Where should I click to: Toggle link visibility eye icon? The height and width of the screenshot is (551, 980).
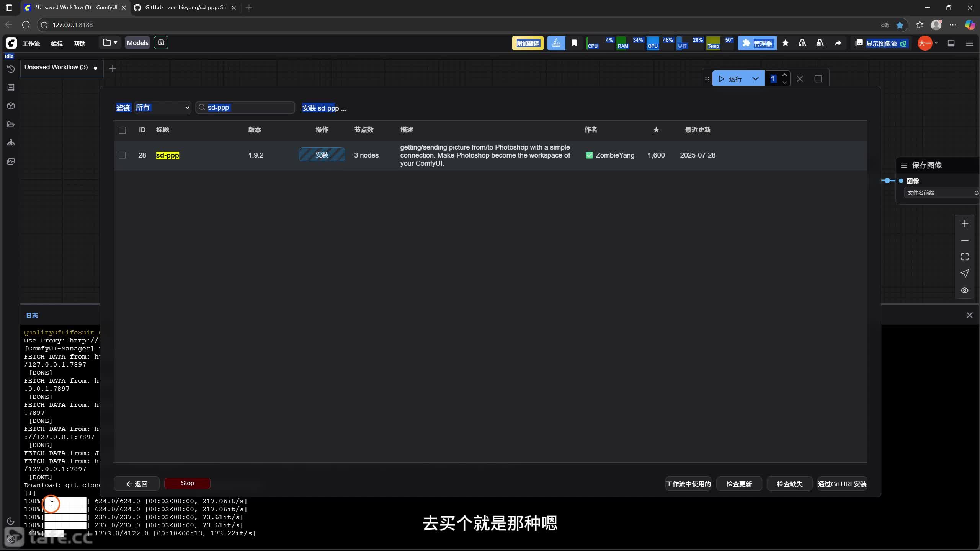(x=965, y=290)
